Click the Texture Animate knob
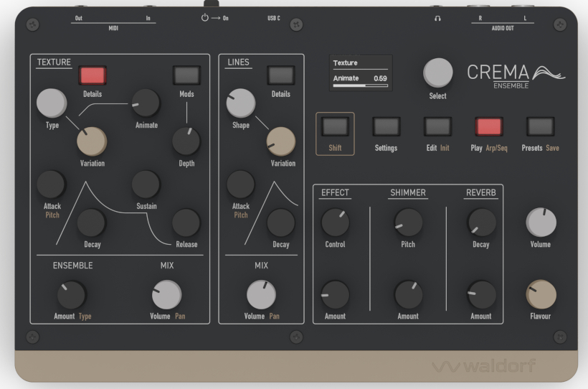 [x=146, y=103]
